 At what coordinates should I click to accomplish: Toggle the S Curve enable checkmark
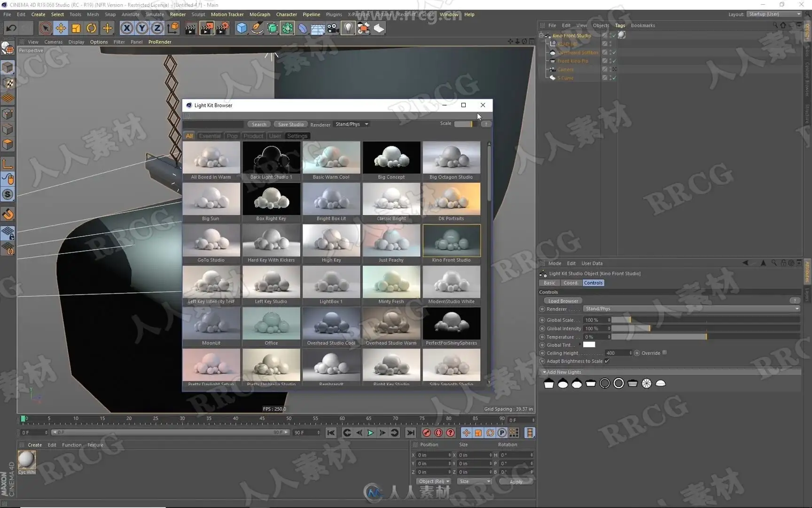tap(614, 78)
